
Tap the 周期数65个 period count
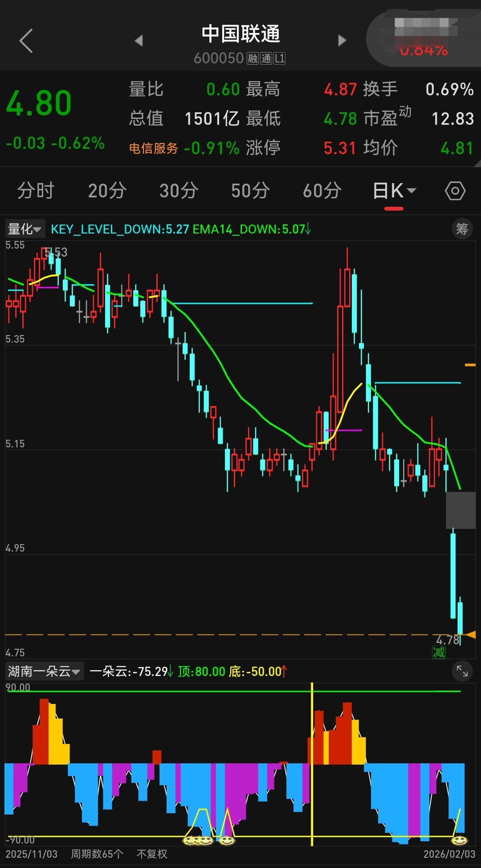click(x=97, y=854)
